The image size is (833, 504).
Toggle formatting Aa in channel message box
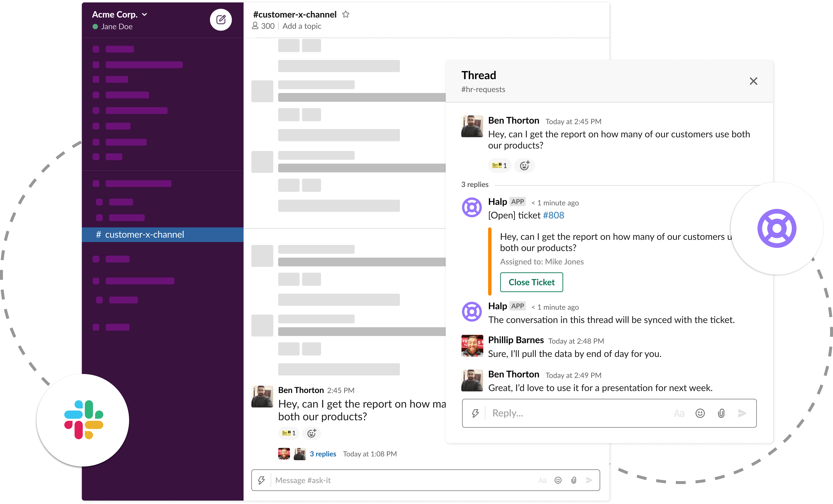pyautogui.click(x=542, y=480)
